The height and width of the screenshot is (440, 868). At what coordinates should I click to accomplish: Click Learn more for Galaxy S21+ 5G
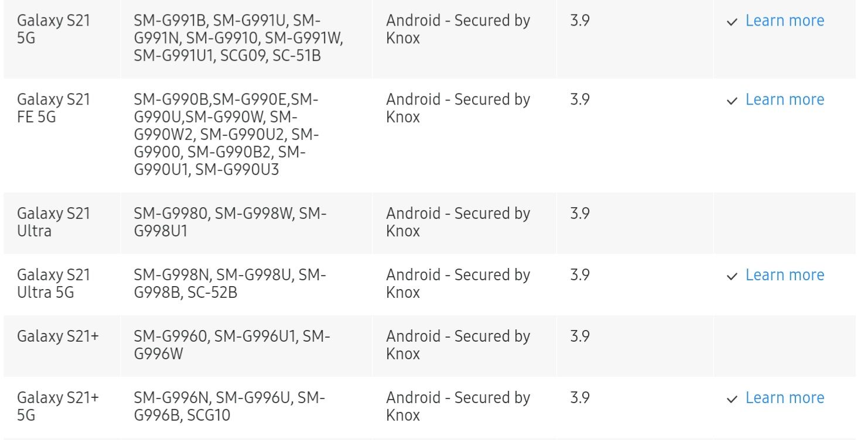click(x=784, y=398)
